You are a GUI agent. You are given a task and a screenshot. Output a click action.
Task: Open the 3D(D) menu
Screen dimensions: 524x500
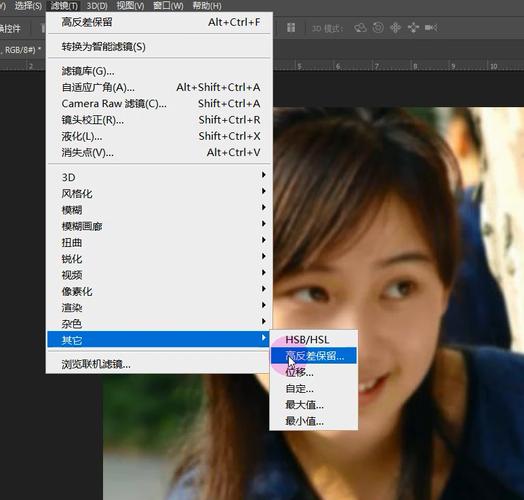point(97,6)
